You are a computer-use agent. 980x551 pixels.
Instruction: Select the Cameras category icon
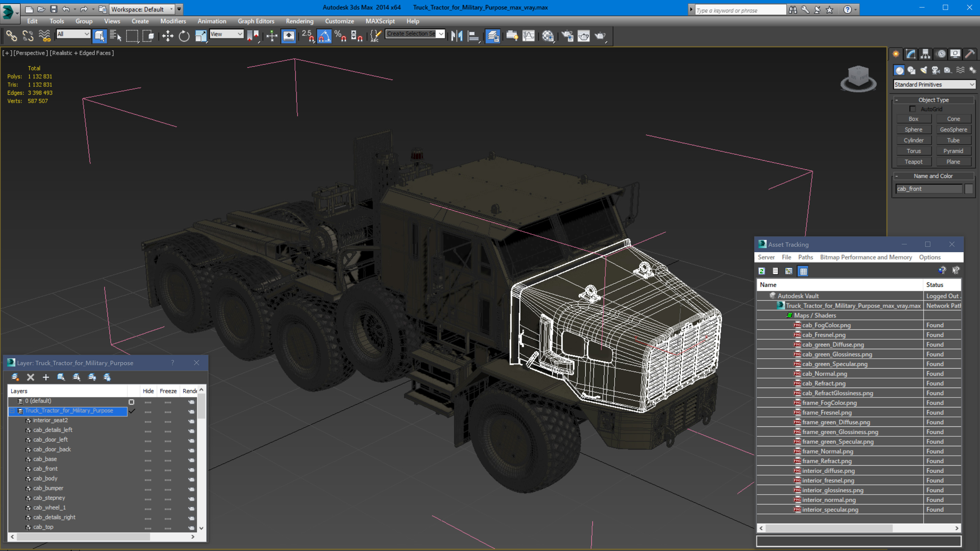coord(936,70)
